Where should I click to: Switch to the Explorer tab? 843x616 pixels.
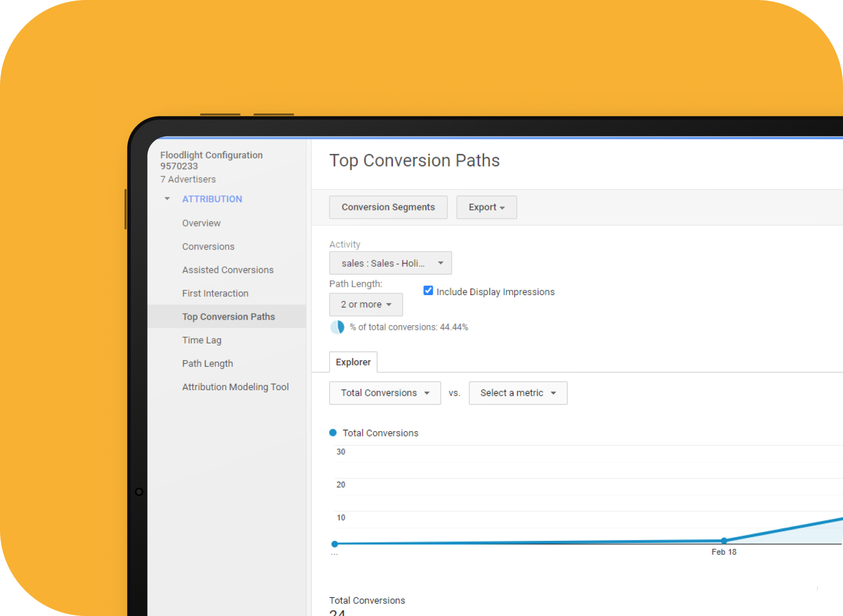(x=353, y=362)
